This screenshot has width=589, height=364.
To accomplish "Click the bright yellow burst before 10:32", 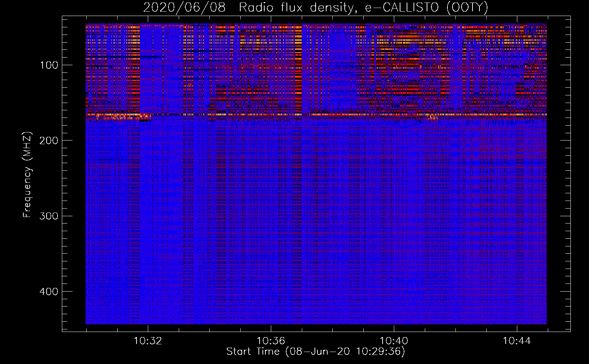I will click(120, 117).
